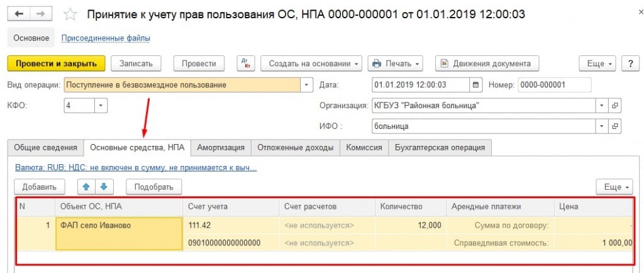The width and height of the screenshot is (644, 273).
Task: Add document to favorites with star icon
Action: point(70,14)
